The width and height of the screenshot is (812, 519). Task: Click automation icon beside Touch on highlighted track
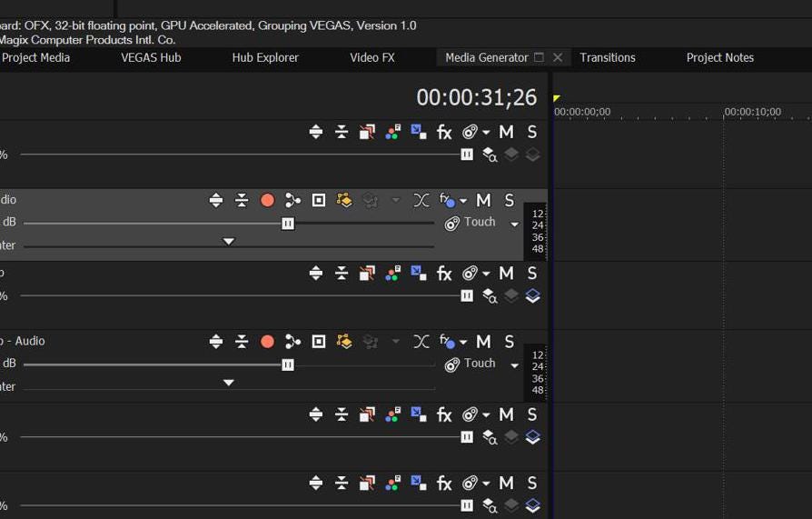pyautogui.click(x=452, y=224)
